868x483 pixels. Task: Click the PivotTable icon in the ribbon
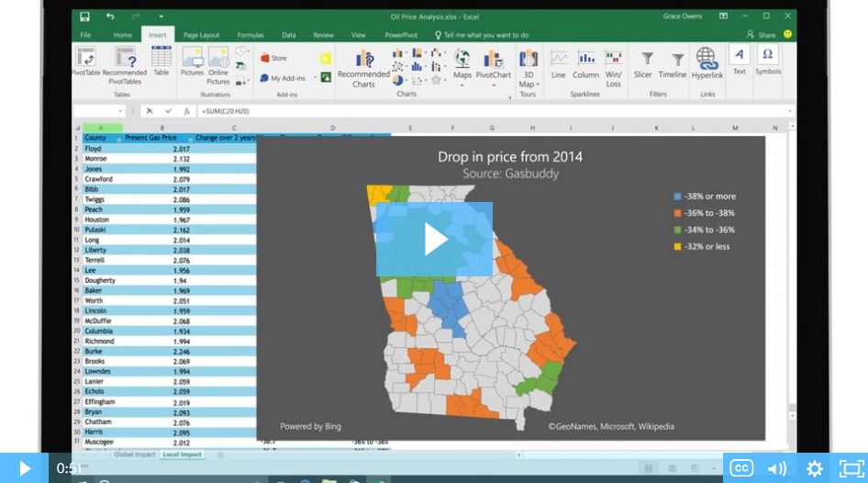[86, 62]
